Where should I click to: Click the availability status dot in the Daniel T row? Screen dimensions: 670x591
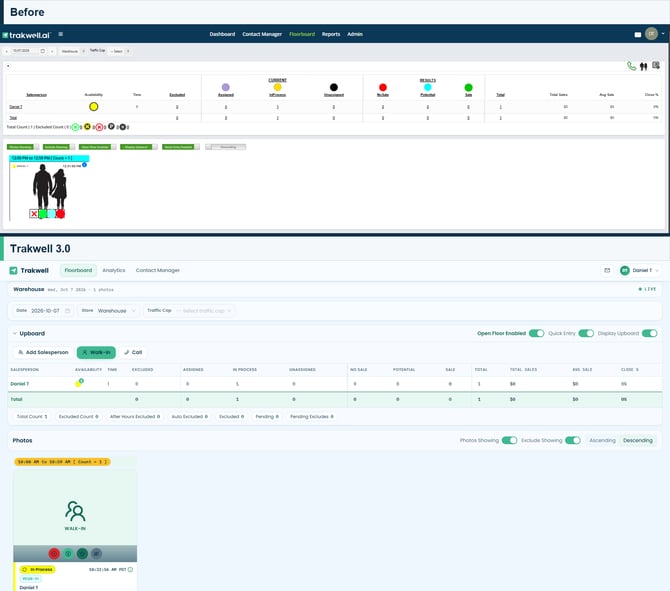click(x=79, y=383)
